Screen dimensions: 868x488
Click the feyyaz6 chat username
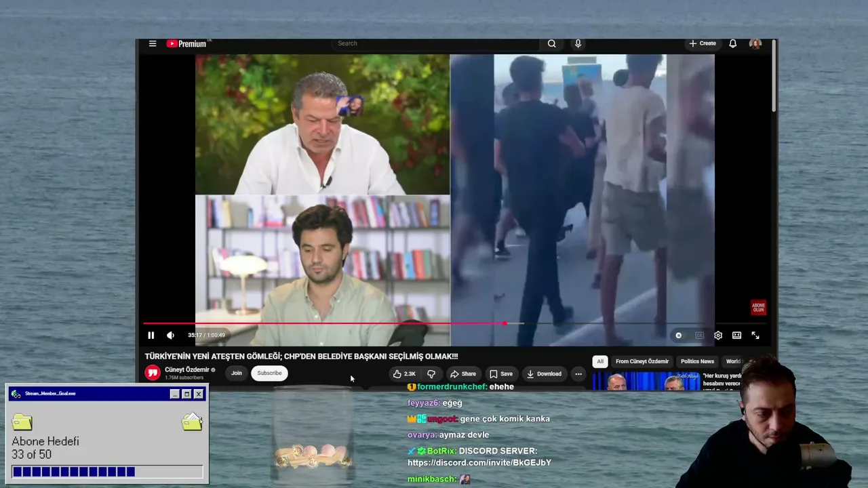click(x=424, y=403)
